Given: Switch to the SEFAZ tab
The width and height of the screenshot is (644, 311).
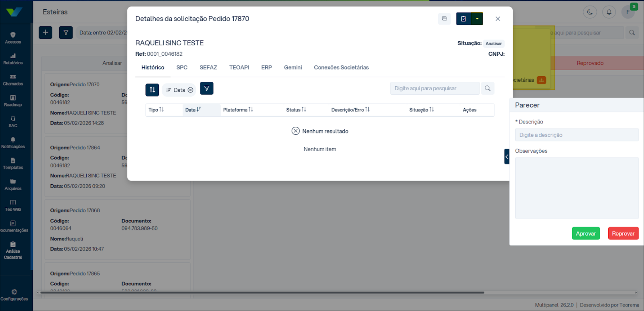Looking at the screenshot, I should 208,67.
